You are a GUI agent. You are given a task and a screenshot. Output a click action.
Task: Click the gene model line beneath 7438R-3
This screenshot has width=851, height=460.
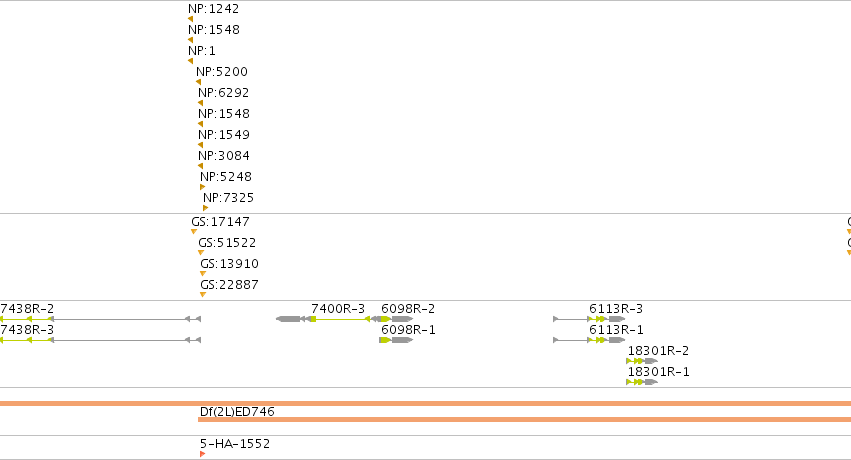click(100, 340)
